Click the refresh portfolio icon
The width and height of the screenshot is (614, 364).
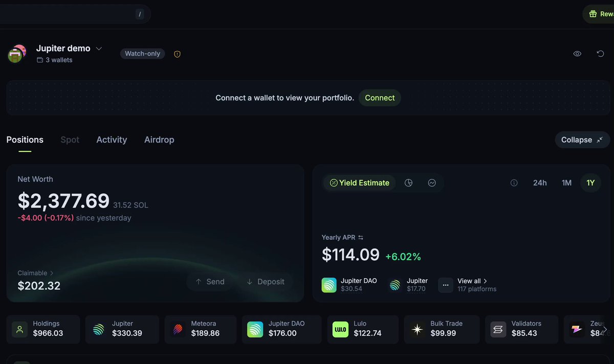click(601, 54)
